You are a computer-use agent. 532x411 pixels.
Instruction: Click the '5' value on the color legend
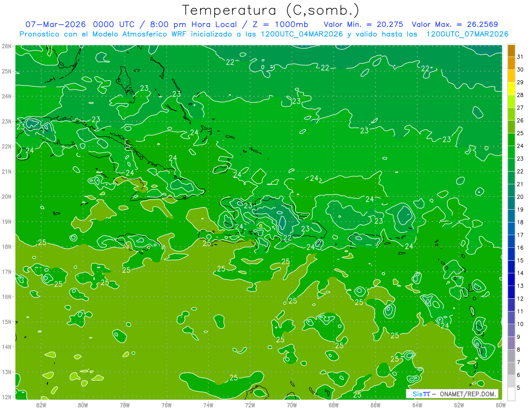[x=519, y=388]
